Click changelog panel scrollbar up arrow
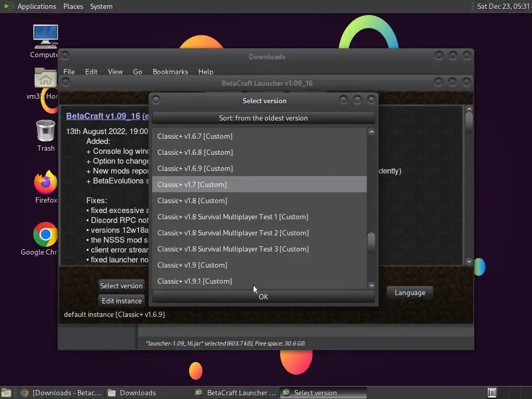This screenshot has height=399, width=532. click(469, 109)
